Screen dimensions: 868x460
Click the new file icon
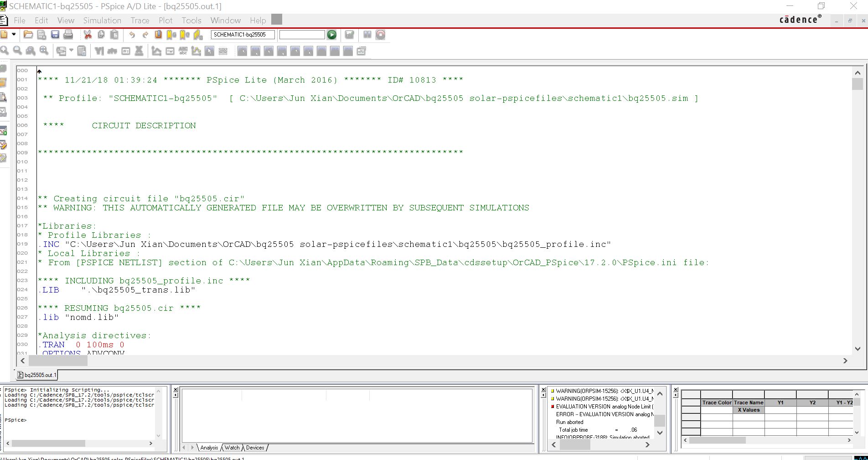(4, 35)
